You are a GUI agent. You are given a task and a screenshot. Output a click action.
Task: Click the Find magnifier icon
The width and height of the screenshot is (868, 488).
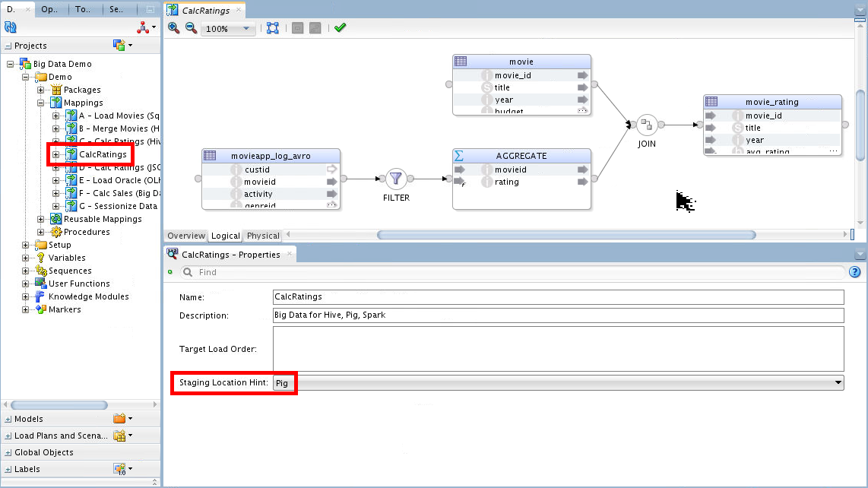pyautogui.click(x=188, y=272)
